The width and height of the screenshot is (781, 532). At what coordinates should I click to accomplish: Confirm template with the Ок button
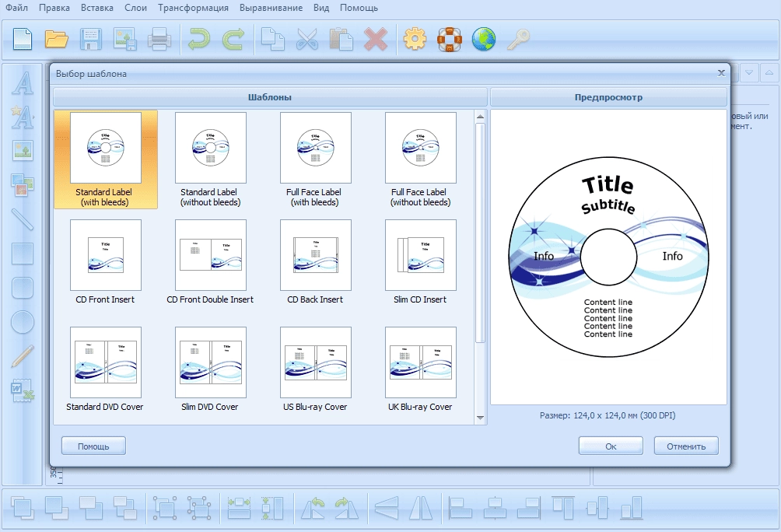(611, 446)
